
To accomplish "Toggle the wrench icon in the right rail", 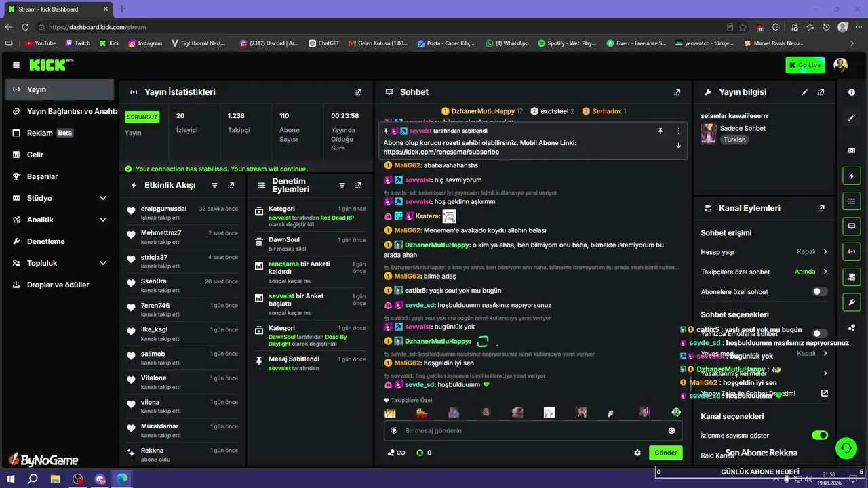I will pyautogui.click(x=852, y=302).
